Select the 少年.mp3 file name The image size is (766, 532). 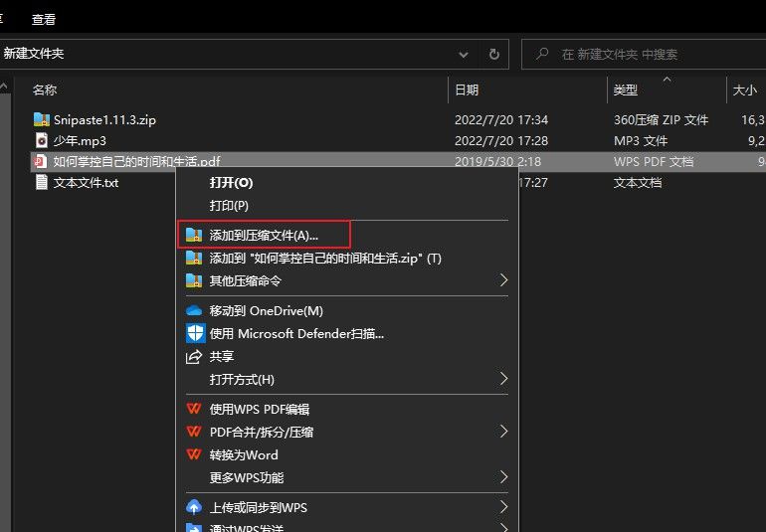(80, 140)
